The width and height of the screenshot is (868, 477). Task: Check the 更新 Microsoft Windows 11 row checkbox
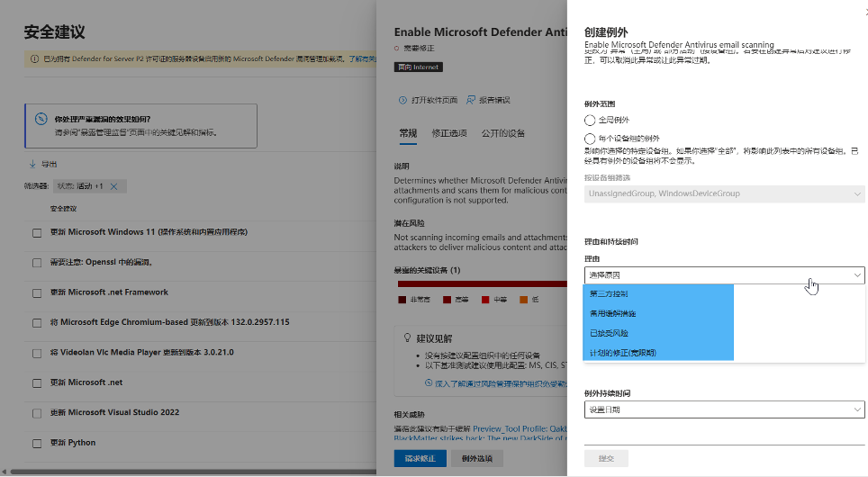pyautogui.click(x=37, y=233)
